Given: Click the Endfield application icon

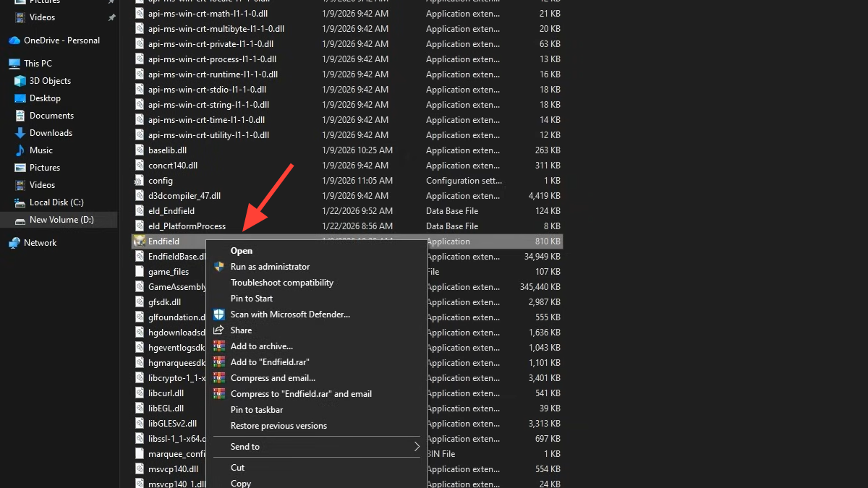Looking at the screenshot, I should pyautogui.click(x=140, y=241).
